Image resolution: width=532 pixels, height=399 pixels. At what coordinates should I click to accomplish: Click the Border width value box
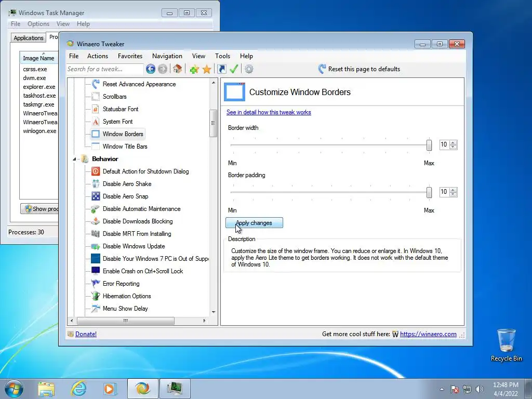coord(445,145)
